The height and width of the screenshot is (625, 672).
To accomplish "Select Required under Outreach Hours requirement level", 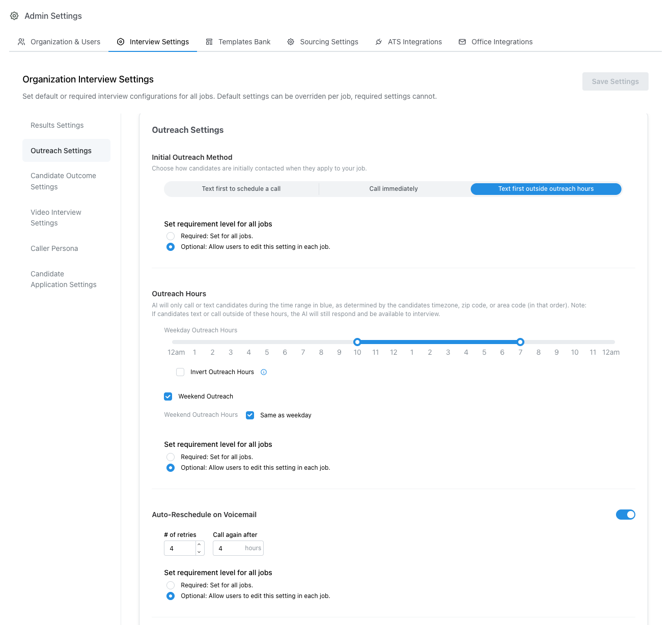I will point(171,457).
